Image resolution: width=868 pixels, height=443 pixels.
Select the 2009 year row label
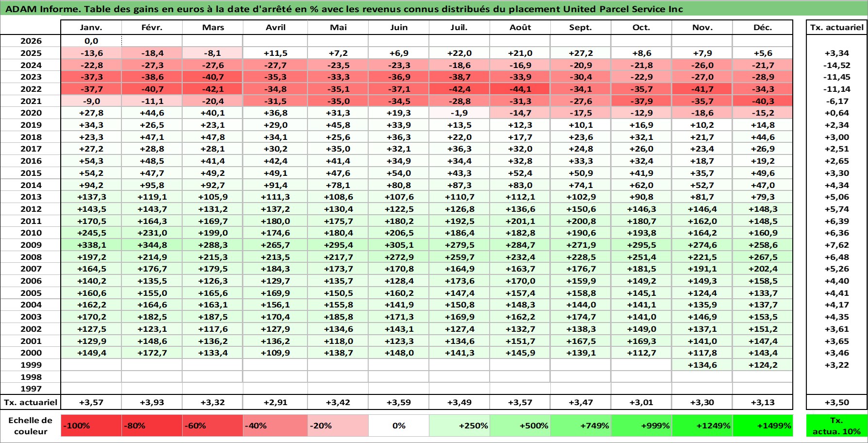coord(31,245)
